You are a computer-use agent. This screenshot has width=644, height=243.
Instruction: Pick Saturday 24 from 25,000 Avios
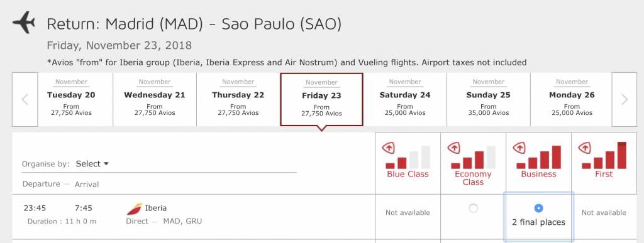[x=405, y=100]
